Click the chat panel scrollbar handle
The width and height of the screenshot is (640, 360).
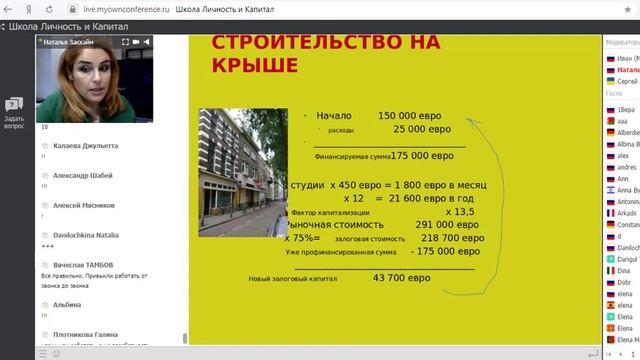click(185, 338)
